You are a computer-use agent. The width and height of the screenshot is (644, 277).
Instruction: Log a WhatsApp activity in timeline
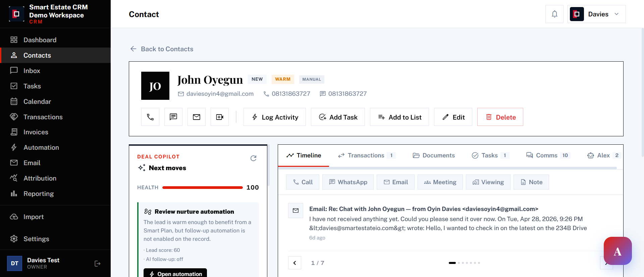[348, 182]
